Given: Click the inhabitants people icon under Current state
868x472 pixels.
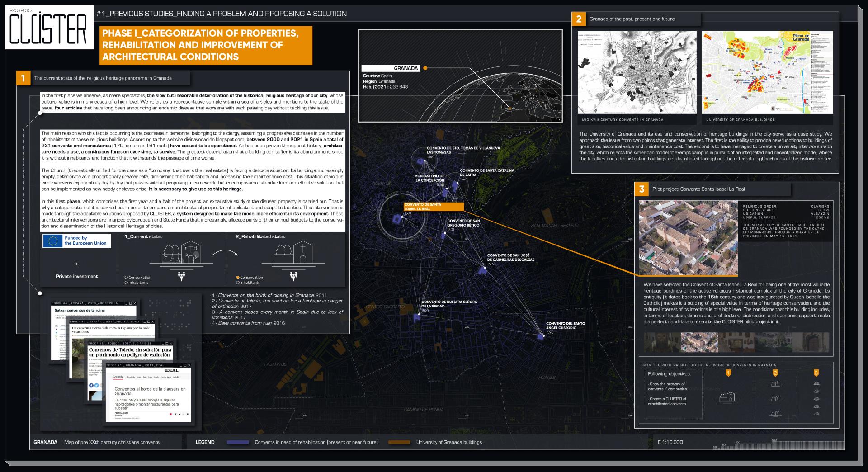Looking at the screenshot, I should point(181,275).
